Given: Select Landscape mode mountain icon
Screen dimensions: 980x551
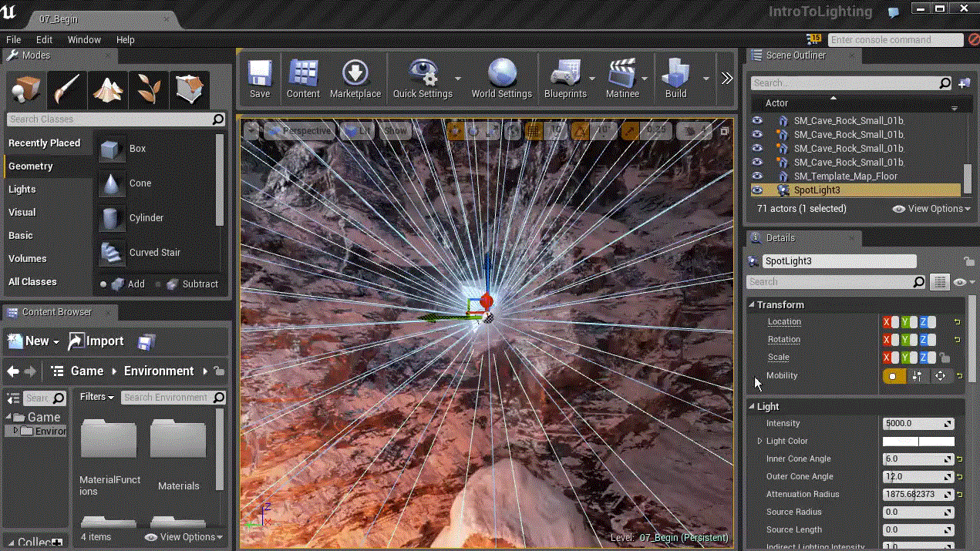Looking at the screenshot, I should (x=109, y=90).
